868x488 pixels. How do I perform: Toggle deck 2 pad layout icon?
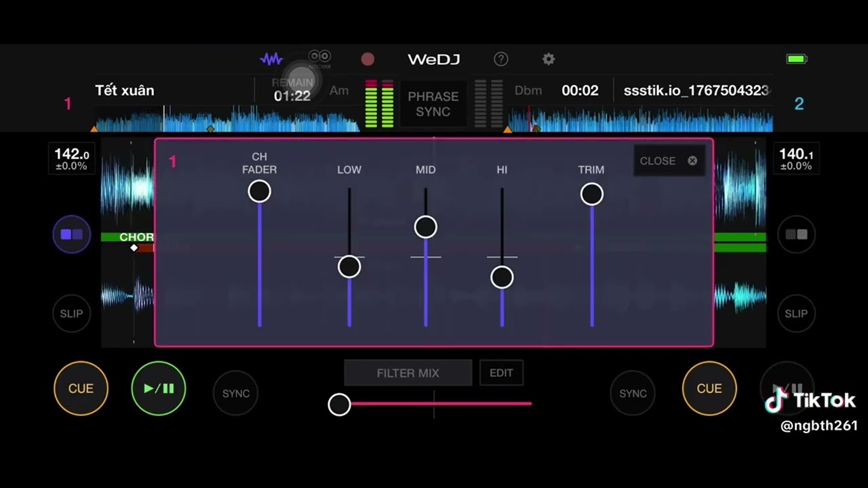pyautogui.click(x=796, y=235)
